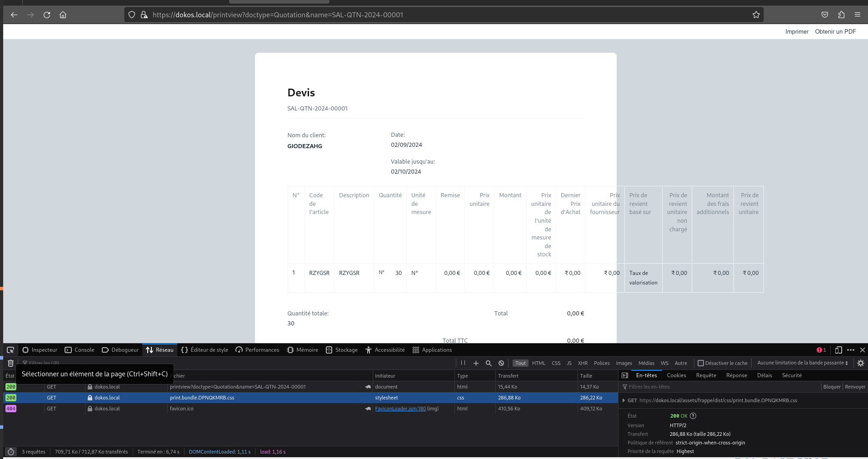
Task: Click the Filtrer les en-têtes field
Action: [x=720, y=387]
